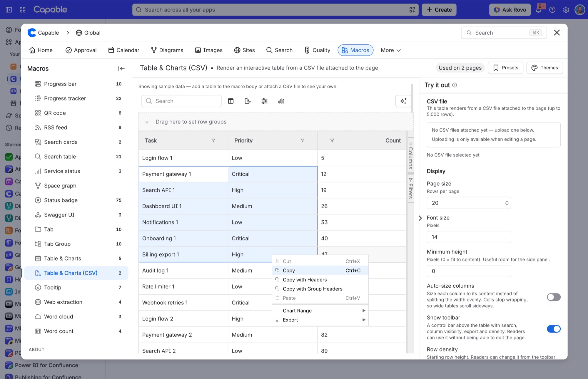Open the Priority column filter icon
Viewport: 588px width, 379px height.
(303, 140)
